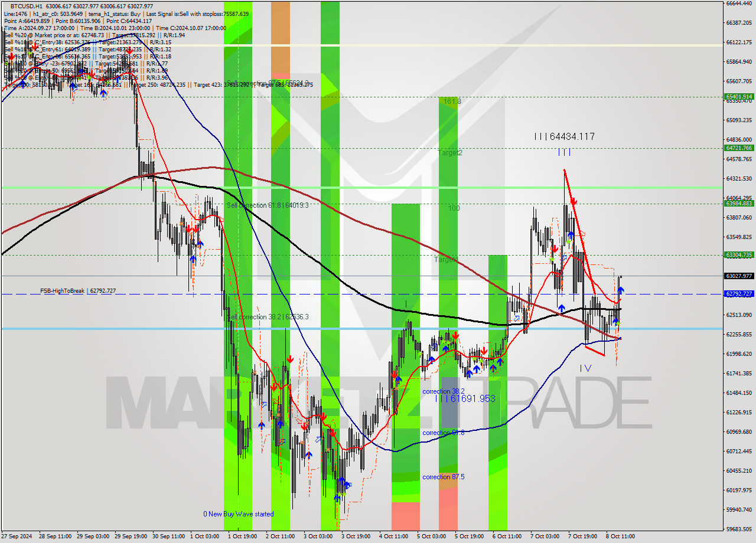This screenshot has height=543, width=756.
Task: Select the 65093.235 price axis value
Action: [739, 120]
